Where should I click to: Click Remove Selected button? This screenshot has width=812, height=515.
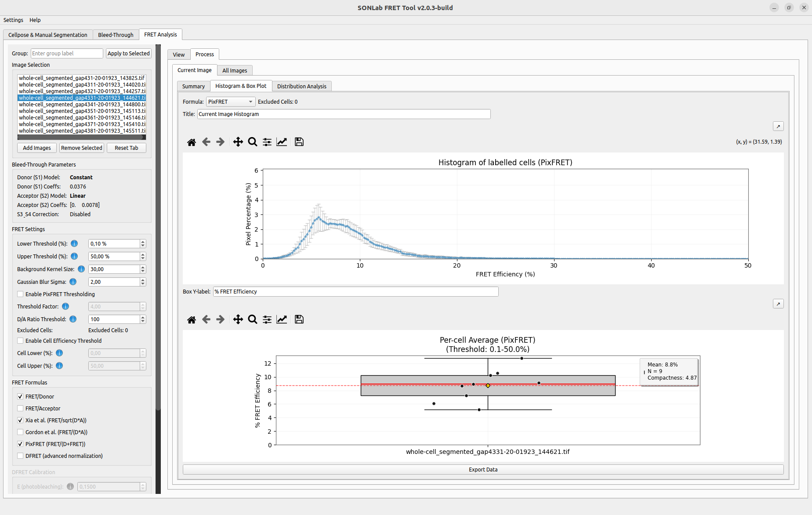82,148
